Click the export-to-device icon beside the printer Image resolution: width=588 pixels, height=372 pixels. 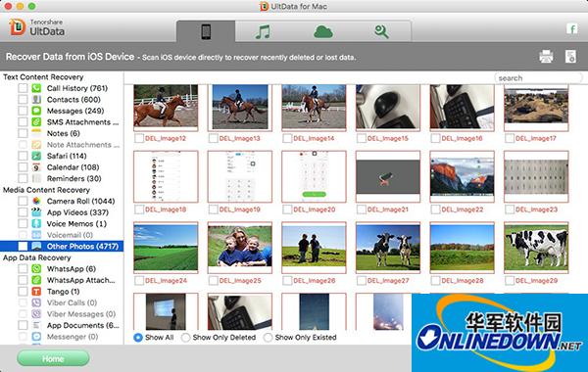coord(570,57)
